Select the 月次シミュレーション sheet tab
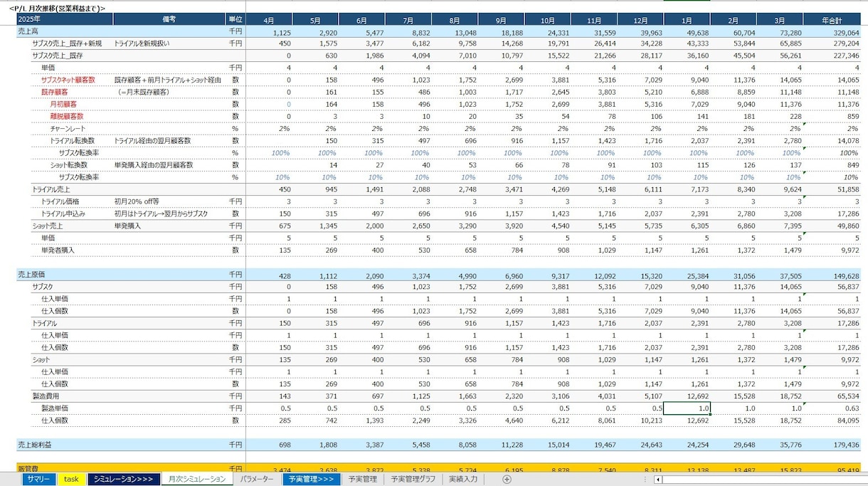The image size is (868, 486). click(x=196, y=480)
